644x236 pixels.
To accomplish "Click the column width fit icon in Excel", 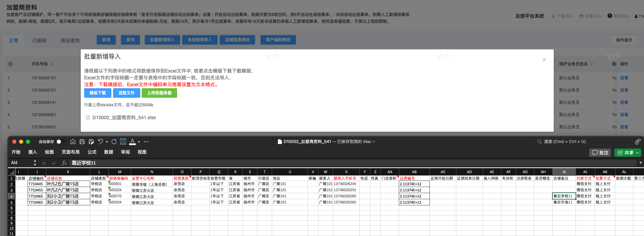I will 123,142.
